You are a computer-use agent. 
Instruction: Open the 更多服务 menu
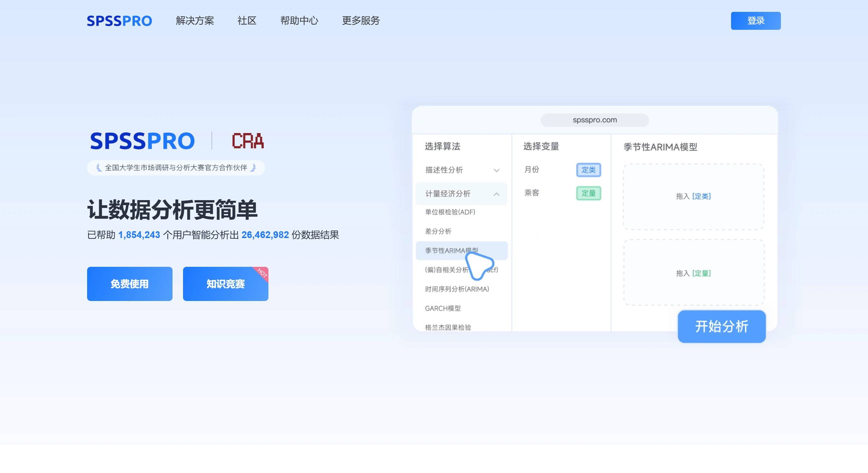360,21
